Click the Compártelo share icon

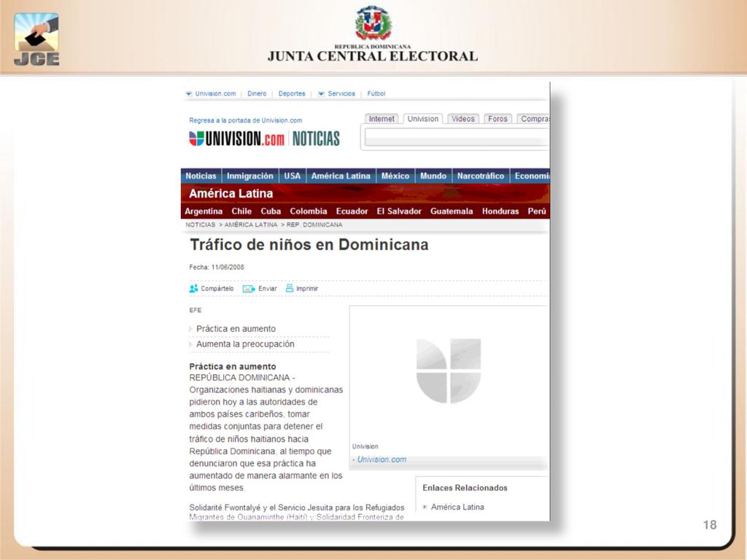[193, 289]
